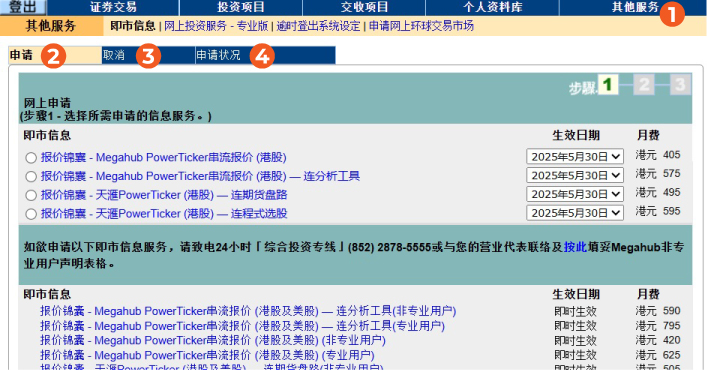The width and height of the screenshot is (707, 370).
Task: Open the 申请网上环球交易市场 link
Action: (421, 26)
